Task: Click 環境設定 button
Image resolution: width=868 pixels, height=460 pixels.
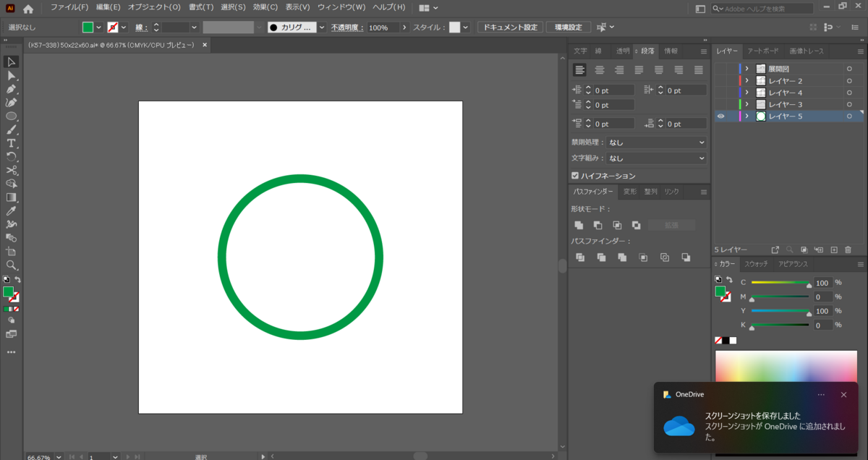Action: [x=568, y=27]
